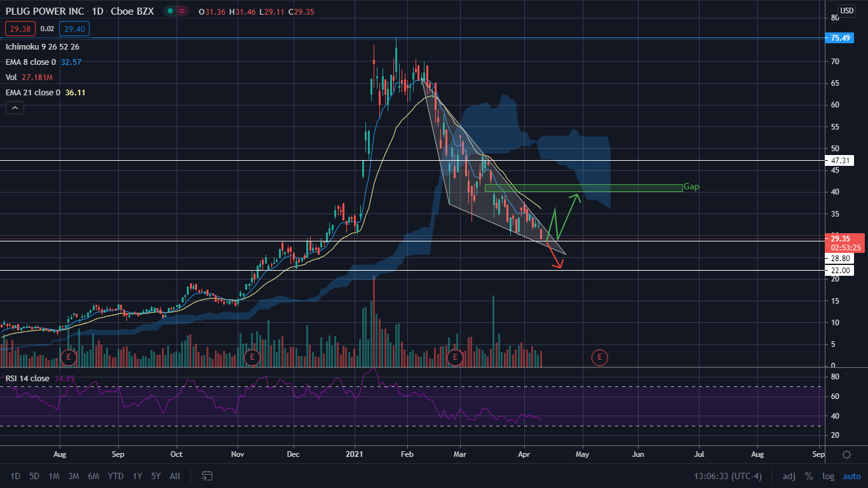This screenshot has height=488, width=868.
Task: Select the YTD time range
Action: [x=116, y=476]
